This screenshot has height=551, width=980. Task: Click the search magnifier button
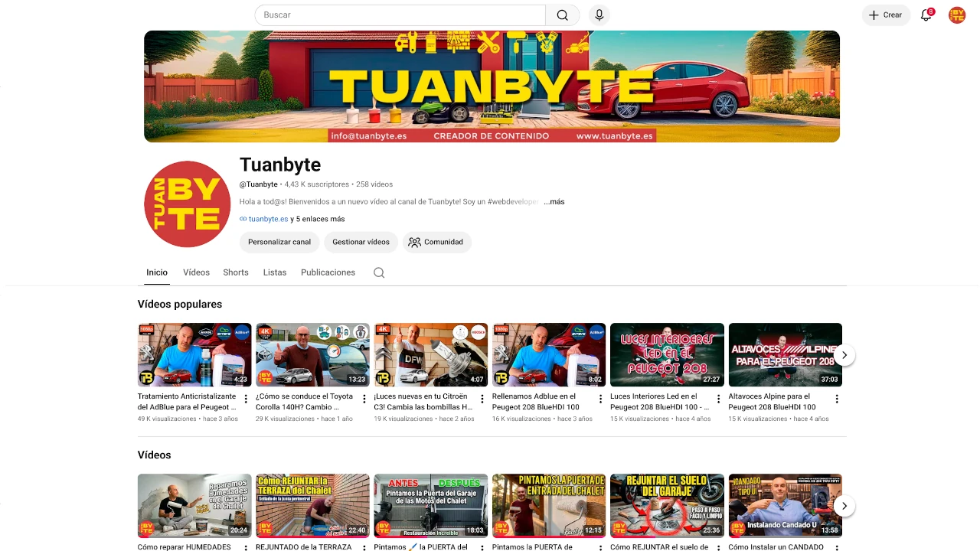coord(563,15)
